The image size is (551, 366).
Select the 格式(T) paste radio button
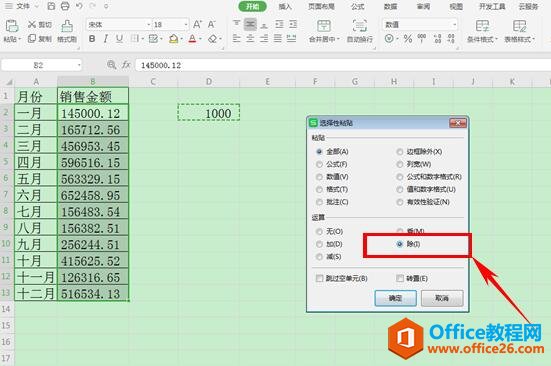click(x=319, y=189)
